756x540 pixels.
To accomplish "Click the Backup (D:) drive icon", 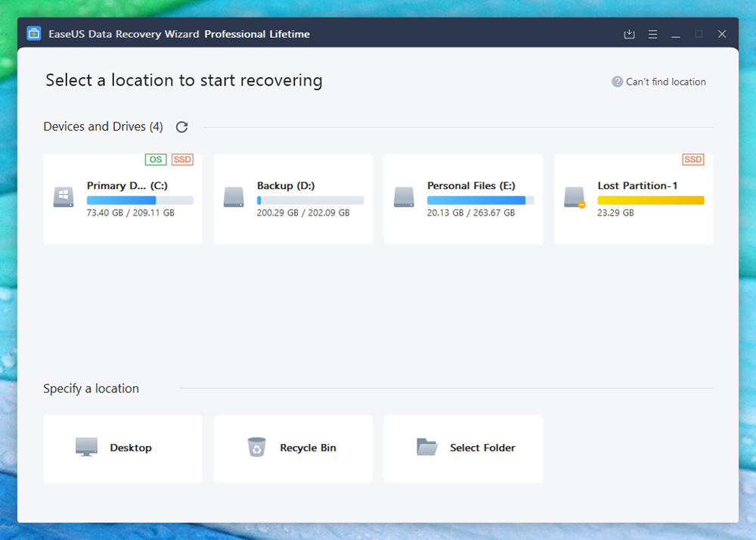I will pyautogui.click(x=234, y=198).
